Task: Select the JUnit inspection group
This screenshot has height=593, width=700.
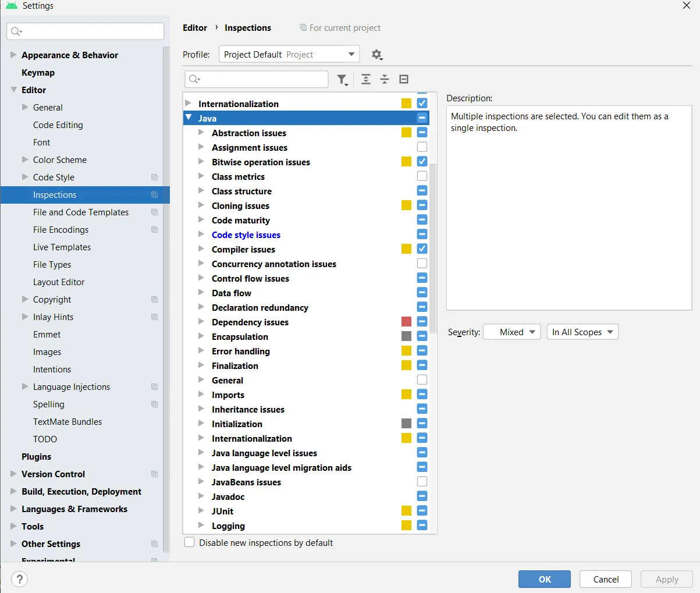Action: point(222,511)
